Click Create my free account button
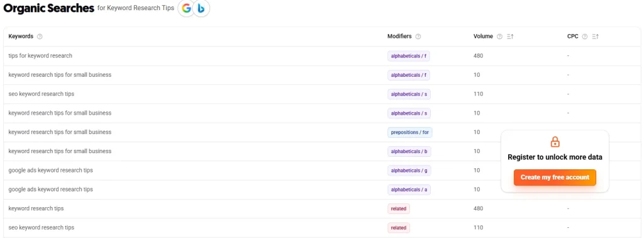644x238 pixels. 555,177
